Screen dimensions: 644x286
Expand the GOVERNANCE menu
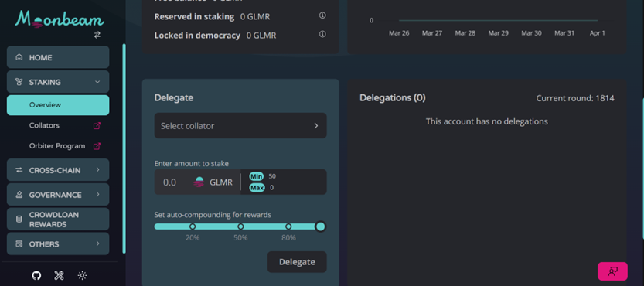tap(58, 195)
